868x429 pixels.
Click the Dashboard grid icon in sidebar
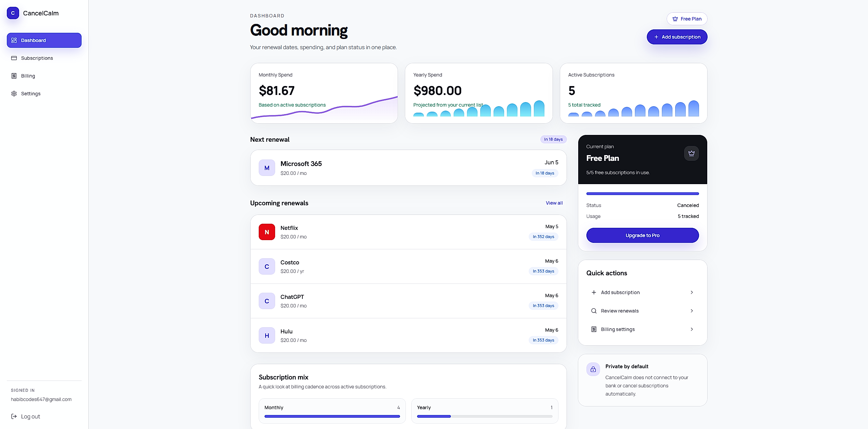(x=14, y=40)
